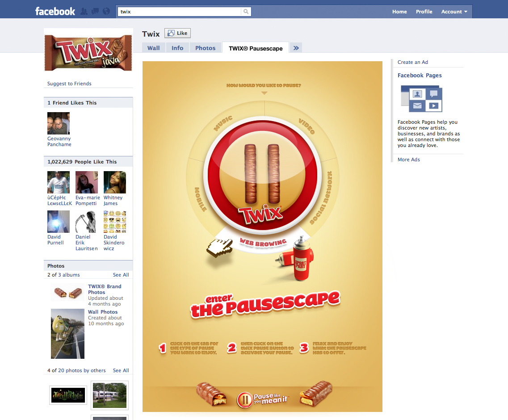Click the David Purnell name link
Screen dimensions: 508x420
55,240
